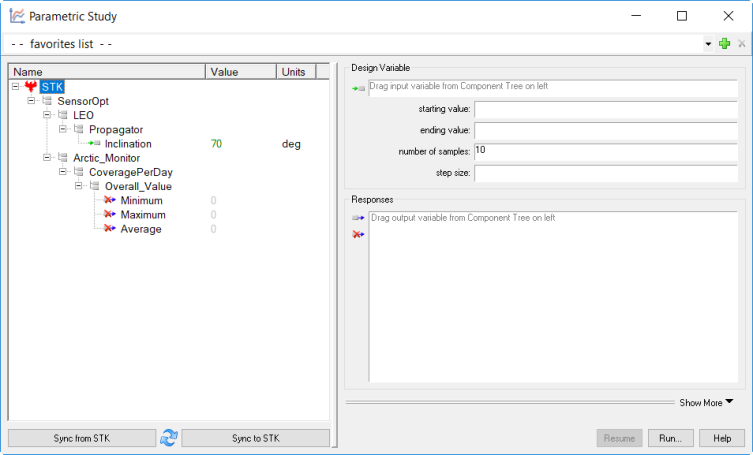Click the refresh sync arrows icon
The width and height of the screenshot is (753, 455).
click(169, 438)
